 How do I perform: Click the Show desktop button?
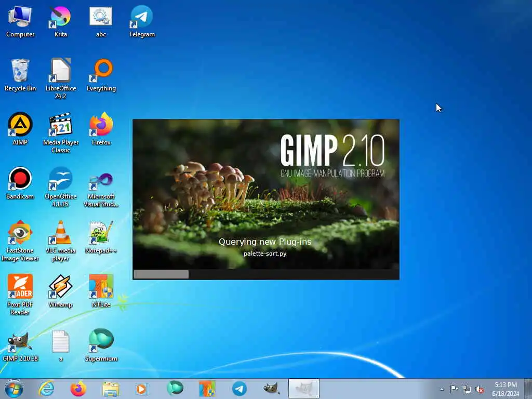(x=528, y=389)
